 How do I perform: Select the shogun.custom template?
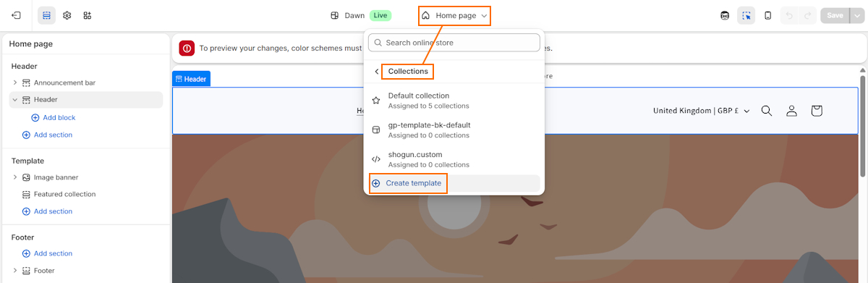[x=454, y=159]
